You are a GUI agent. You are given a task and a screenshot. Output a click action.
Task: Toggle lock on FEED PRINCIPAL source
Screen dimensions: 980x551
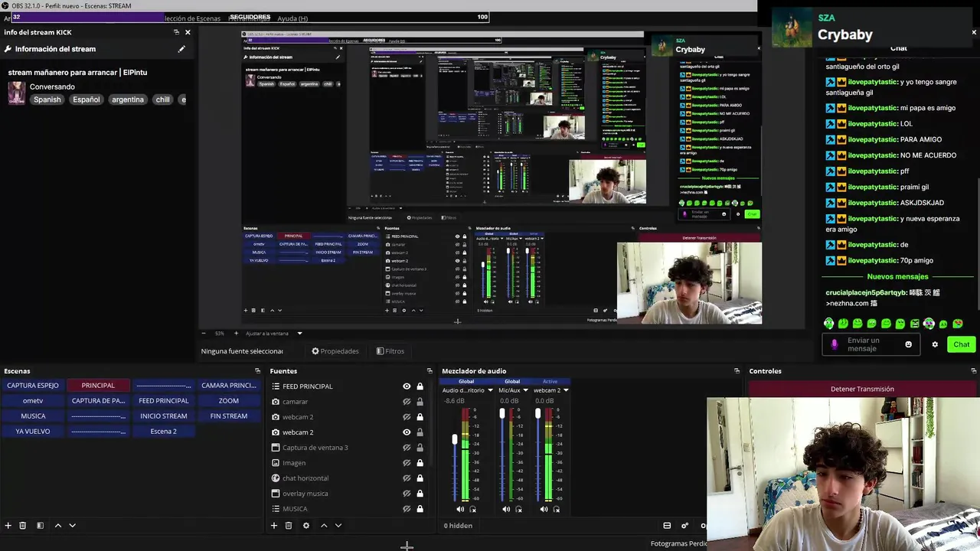click(420, 386)
